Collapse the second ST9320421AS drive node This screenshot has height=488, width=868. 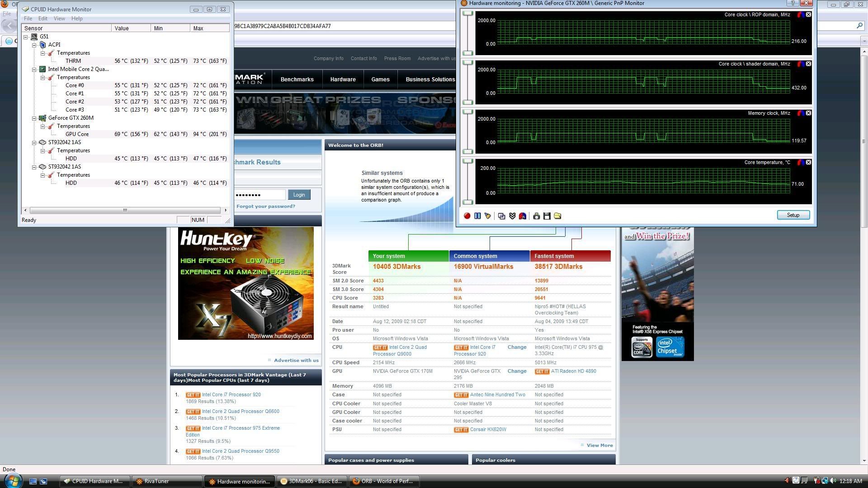34,167
